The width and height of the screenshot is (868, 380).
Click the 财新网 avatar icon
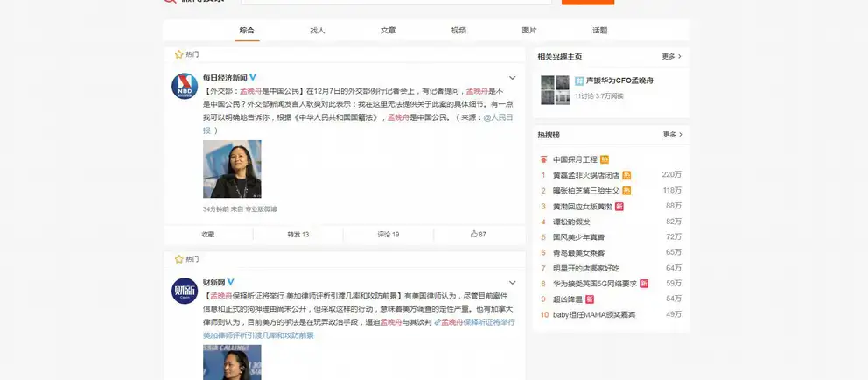click(184, 291)
